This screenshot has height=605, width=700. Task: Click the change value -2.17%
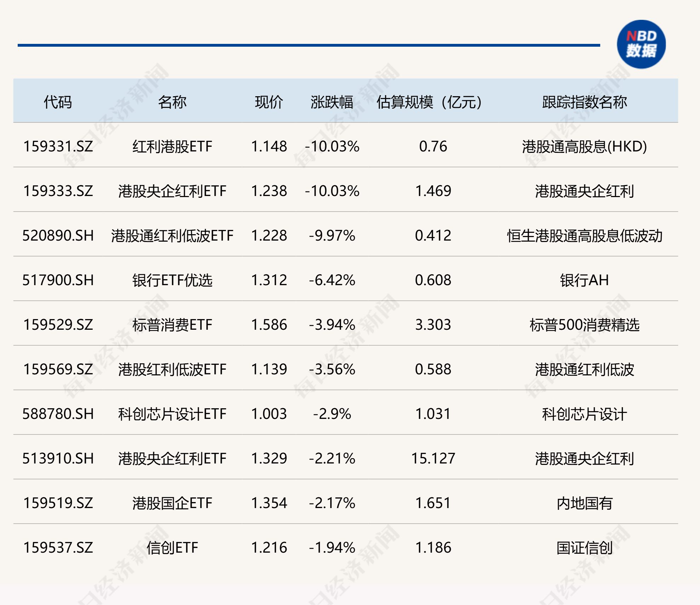click(332, 503)
